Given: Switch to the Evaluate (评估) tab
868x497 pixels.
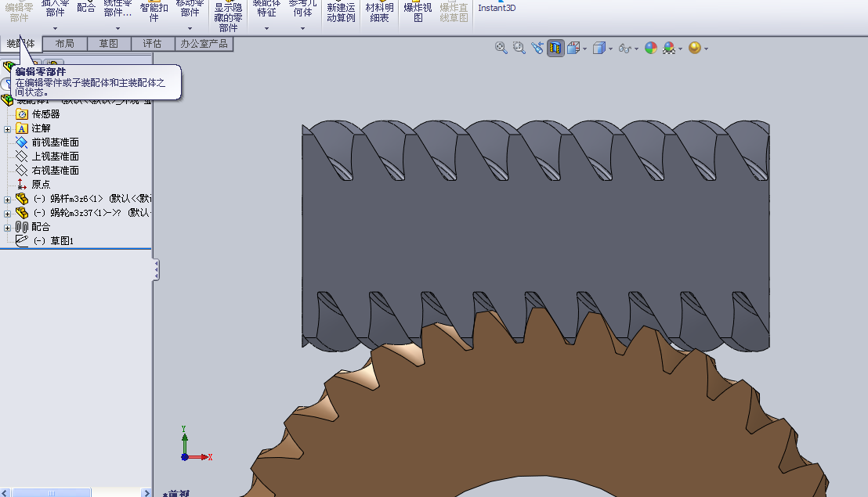Looking at the screenshot, I should pyautogui.click(x=152, y=44).
